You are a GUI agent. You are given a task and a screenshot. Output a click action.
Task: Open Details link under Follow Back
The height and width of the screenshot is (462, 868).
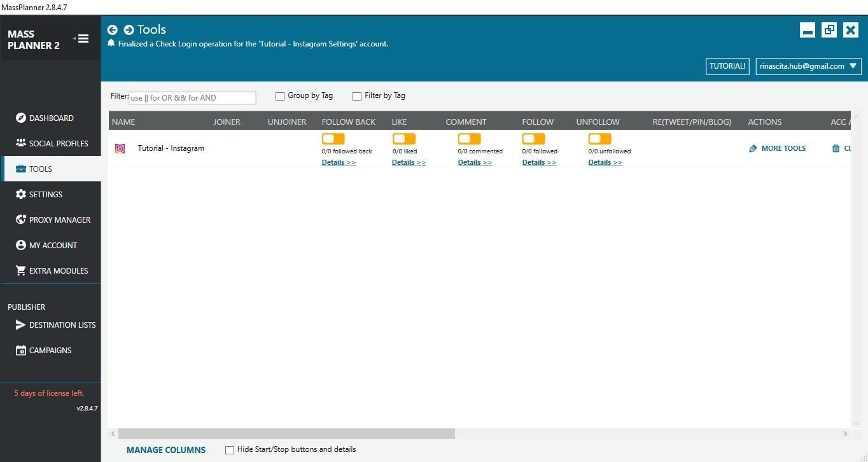[x=339, y=162]
